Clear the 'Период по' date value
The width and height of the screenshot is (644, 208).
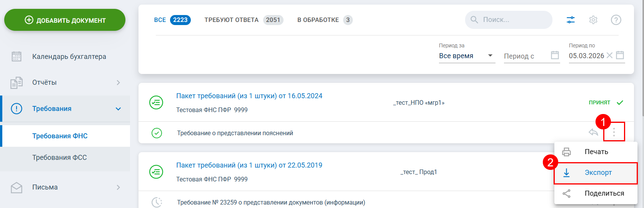pyautogui.click(x=609, y=55)
